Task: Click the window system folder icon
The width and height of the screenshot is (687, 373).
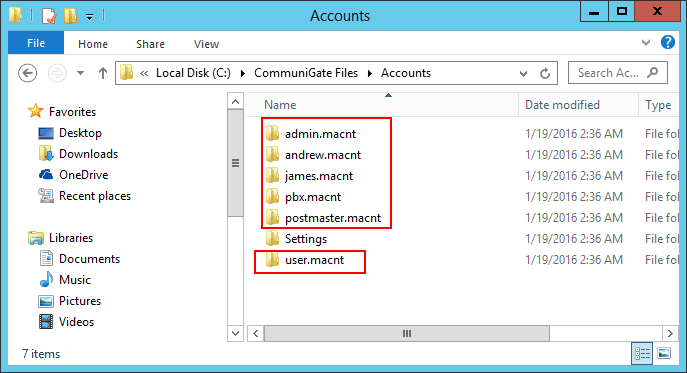Action: click(16, 15)
